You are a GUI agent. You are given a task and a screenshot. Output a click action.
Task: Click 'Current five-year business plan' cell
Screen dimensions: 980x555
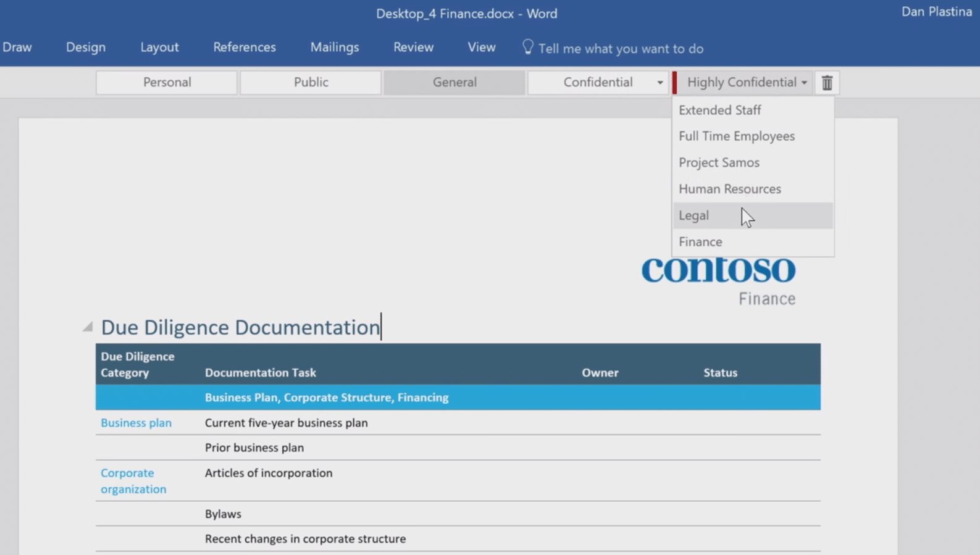click(286, 423)
